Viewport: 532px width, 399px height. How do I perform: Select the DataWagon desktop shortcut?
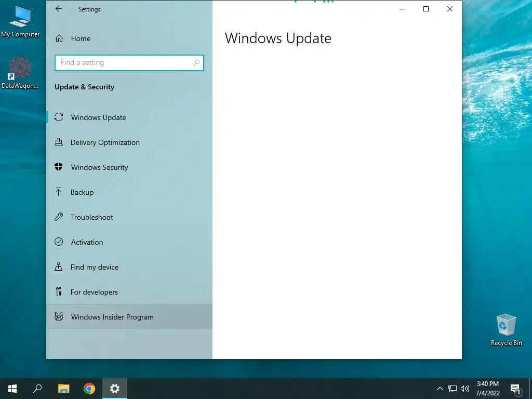pyautogui.click(x=20, y=73)
